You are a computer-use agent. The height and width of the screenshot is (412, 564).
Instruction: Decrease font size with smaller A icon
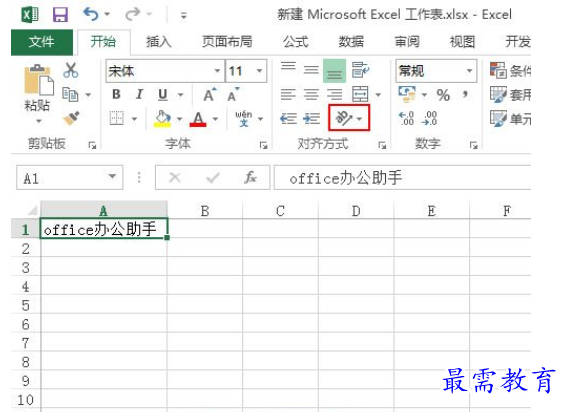(x=233, y=95)
